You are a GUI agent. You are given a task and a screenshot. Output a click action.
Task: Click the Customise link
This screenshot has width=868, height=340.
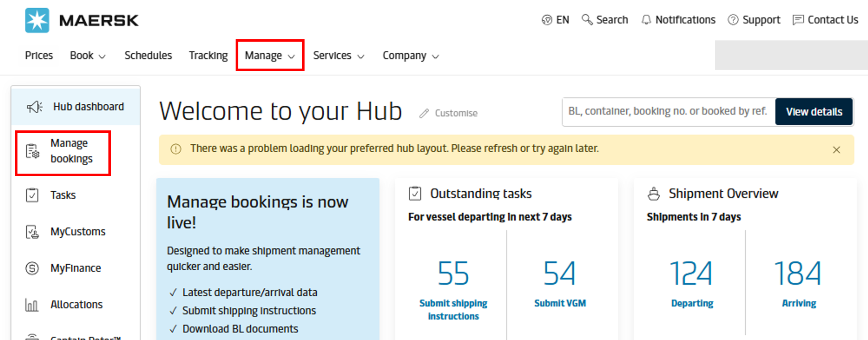[448, 113]
